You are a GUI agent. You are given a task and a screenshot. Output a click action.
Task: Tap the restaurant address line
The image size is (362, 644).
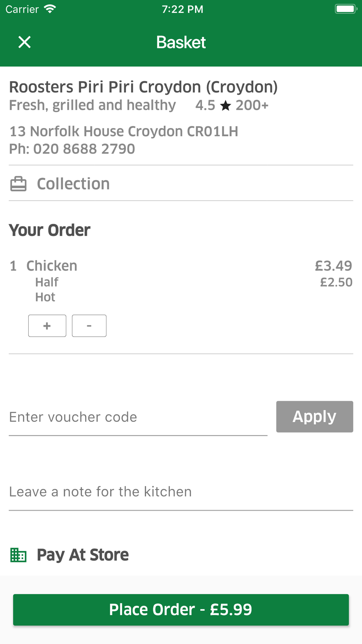coord(124,131)
